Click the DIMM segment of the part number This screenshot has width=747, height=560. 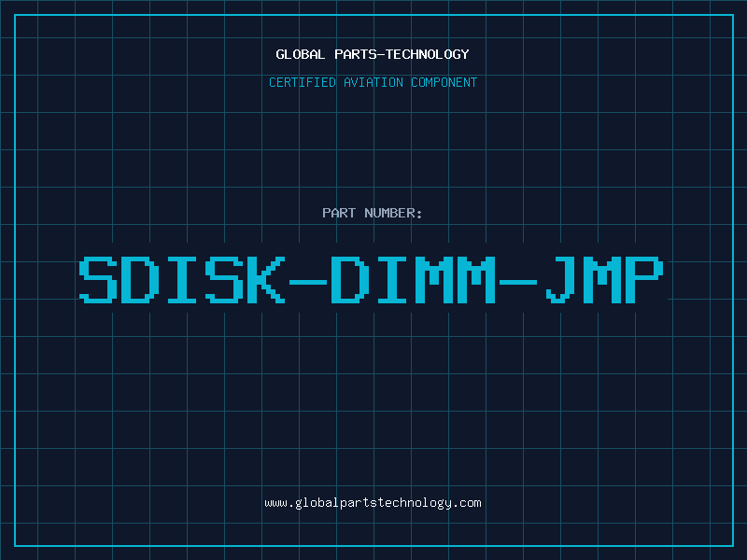click(x=414, y=280)
